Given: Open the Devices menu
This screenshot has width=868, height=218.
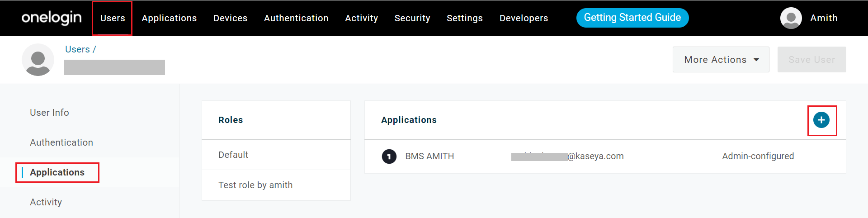Looking at the screenshot, I should [230, 18].
